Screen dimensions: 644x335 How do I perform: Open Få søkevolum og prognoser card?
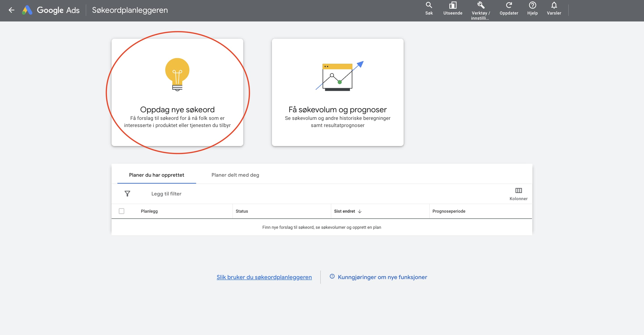point(337,92)
